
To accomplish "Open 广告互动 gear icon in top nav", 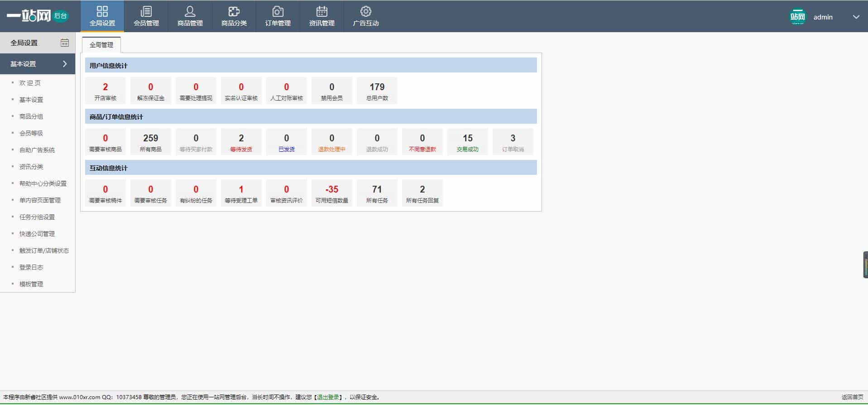I will coord(366,11).
